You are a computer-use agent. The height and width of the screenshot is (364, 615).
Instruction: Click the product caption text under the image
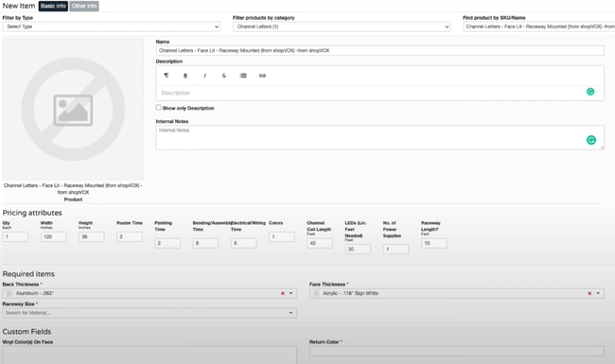tap(73, 189)
